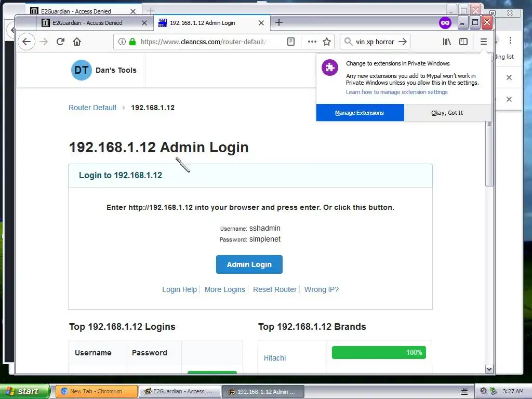
Task: Click the simplenet password text
Action: (264, 239)
